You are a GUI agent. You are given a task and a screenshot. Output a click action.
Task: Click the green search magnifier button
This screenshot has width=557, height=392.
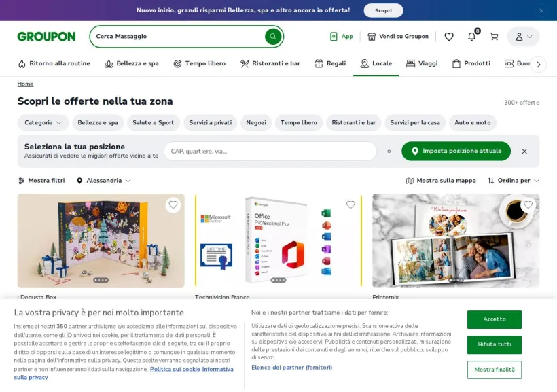pos(273,36)
